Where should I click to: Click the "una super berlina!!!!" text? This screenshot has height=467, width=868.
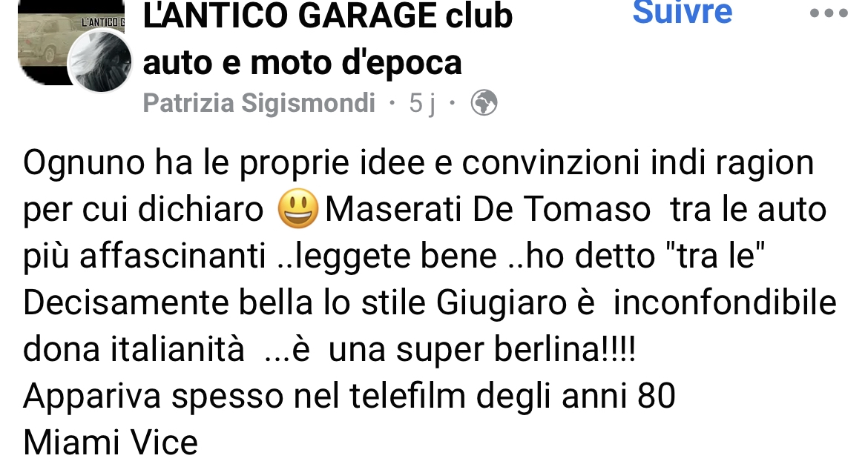(481, 350)
